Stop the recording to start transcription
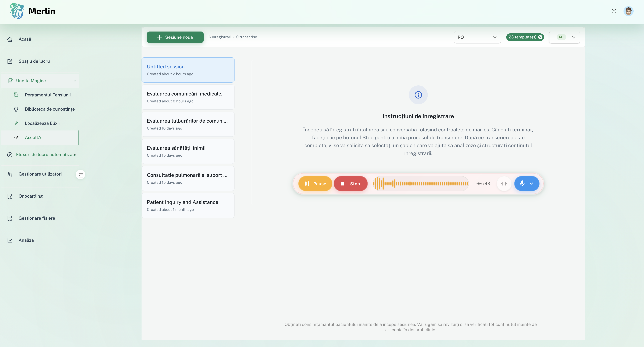The width and height of the screenshot is (644, 347). coord(350,184)
